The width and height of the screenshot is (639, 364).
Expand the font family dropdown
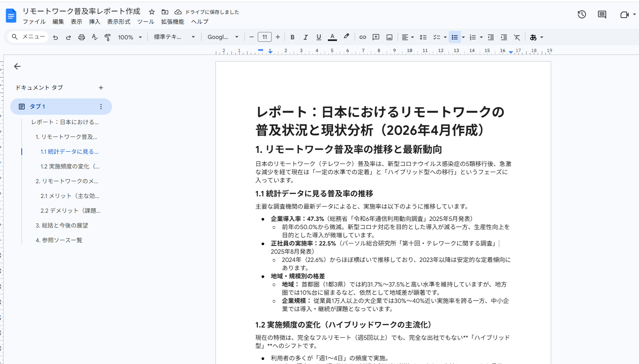coord(222,37)
